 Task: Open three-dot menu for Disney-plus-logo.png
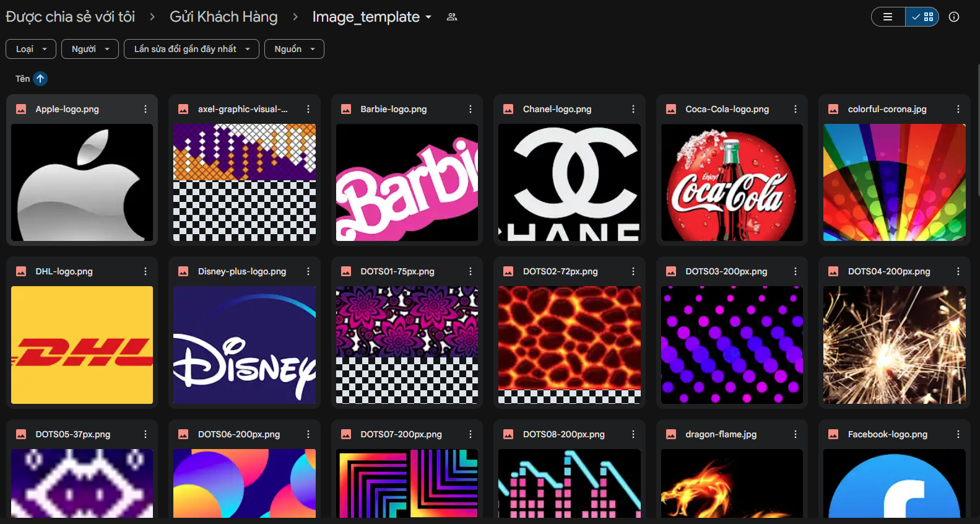[x=308, y=271]
